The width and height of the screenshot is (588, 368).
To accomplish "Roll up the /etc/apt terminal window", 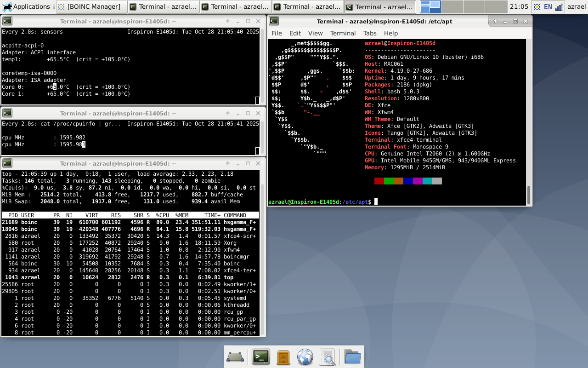I will point(495,21).
